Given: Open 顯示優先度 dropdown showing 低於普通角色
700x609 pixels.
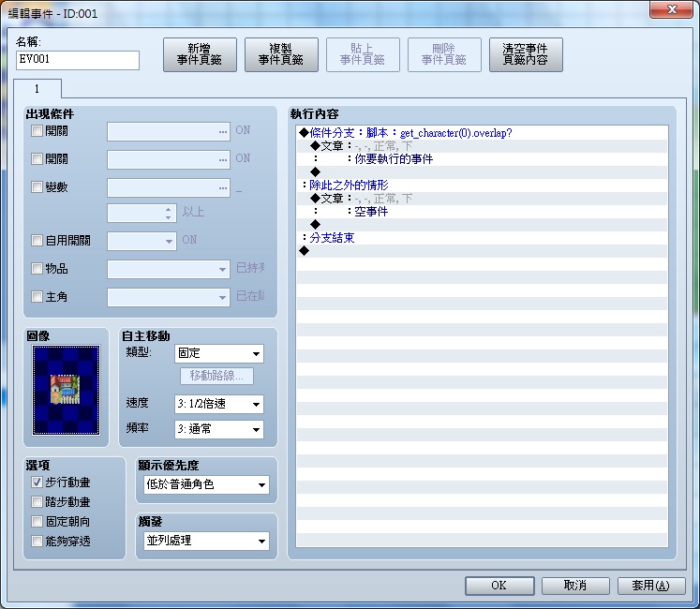Looking at the screenshot, I should tap(207, 485).
